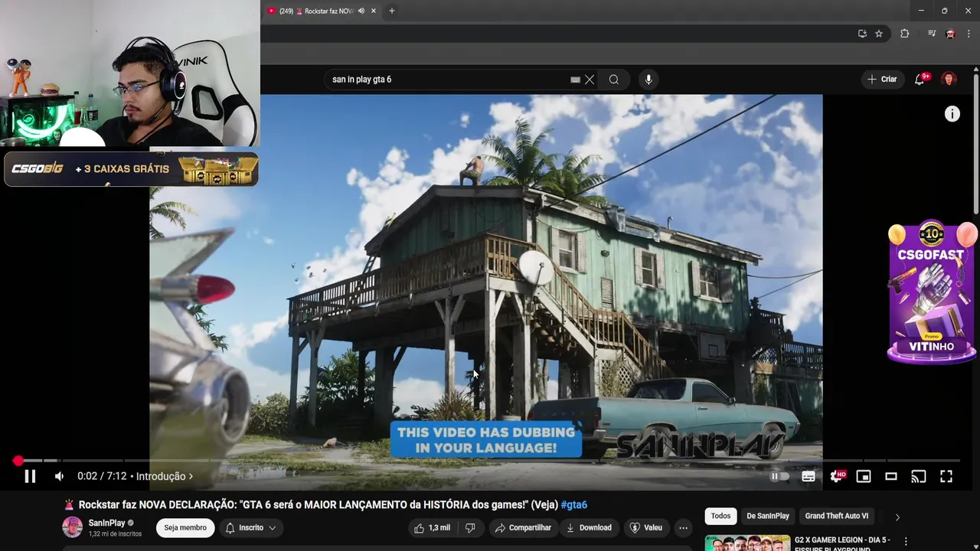
Task: Pause the video playback
Action: (30, 476)
